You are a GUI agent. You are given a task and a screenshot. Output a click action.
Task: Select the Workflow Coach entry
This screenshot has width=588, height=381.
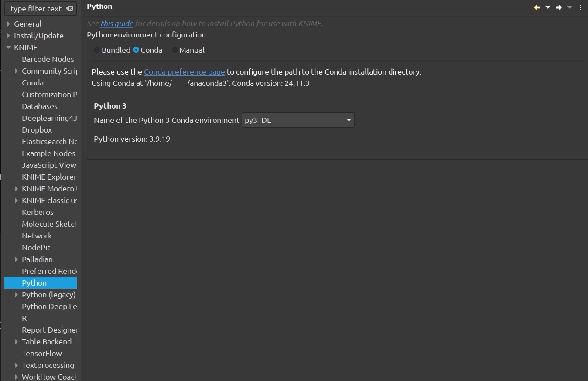(49, 377)
